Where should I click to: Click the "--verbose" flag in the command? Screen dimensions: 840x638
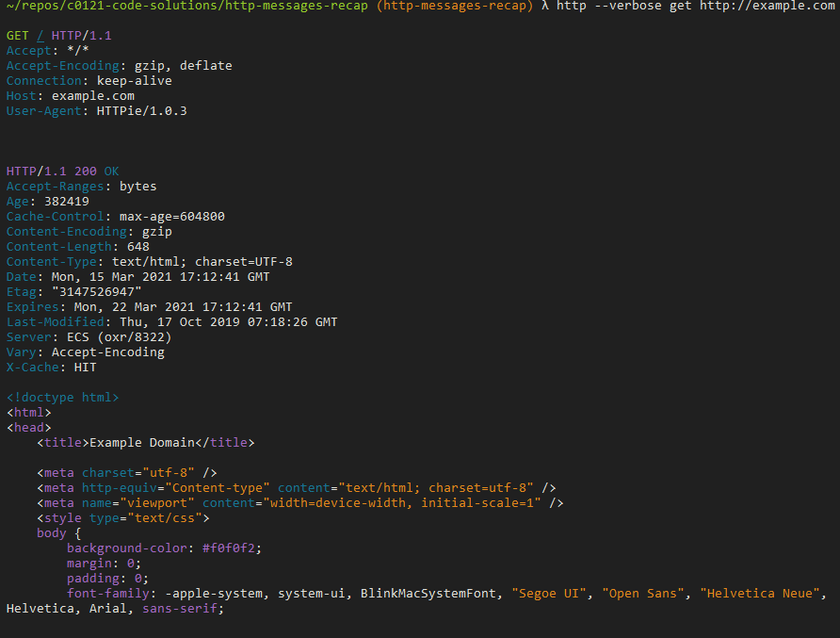coord(628,6)
